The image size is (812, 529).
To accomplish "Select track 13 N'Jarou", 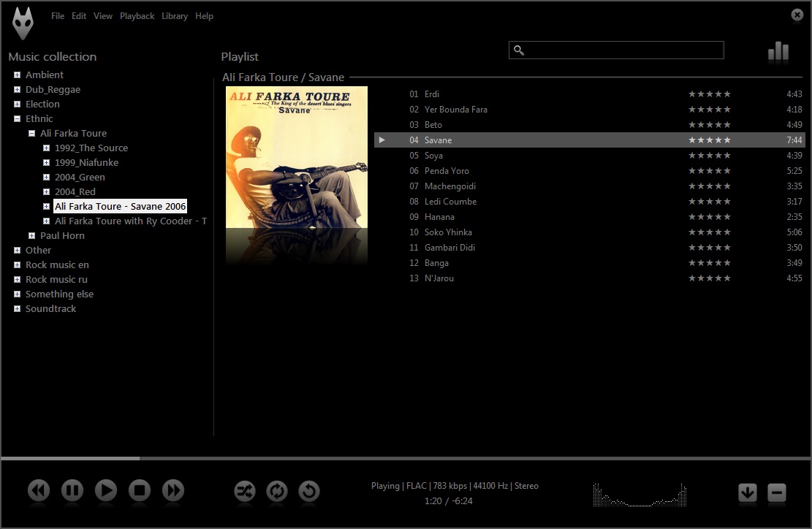I will [588, 278].
